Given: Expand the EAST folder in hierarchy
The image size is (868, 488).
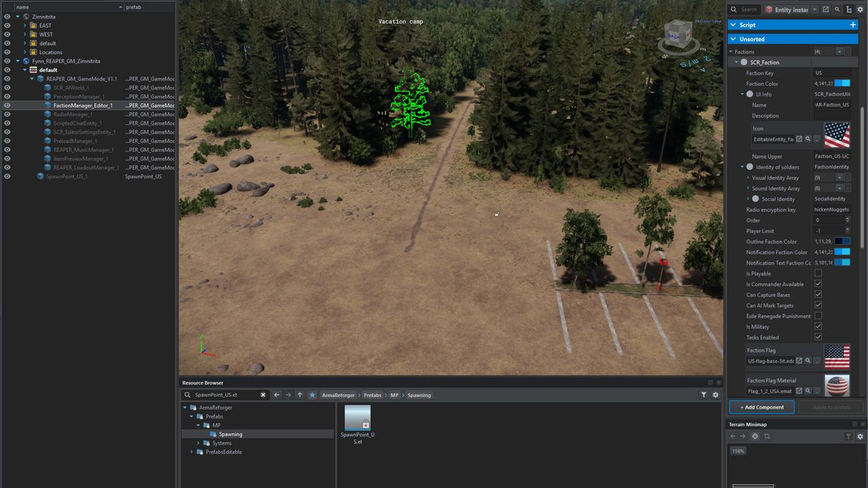Looking at the screenshot, I should [x=25, y=26].
